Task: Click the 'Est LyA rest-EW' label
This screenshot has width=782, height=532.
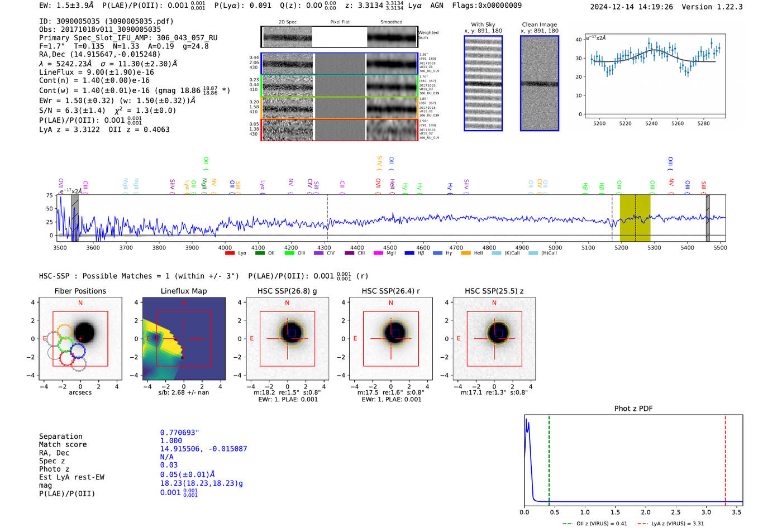Action: pyautogui.click(x=71, y=477)
